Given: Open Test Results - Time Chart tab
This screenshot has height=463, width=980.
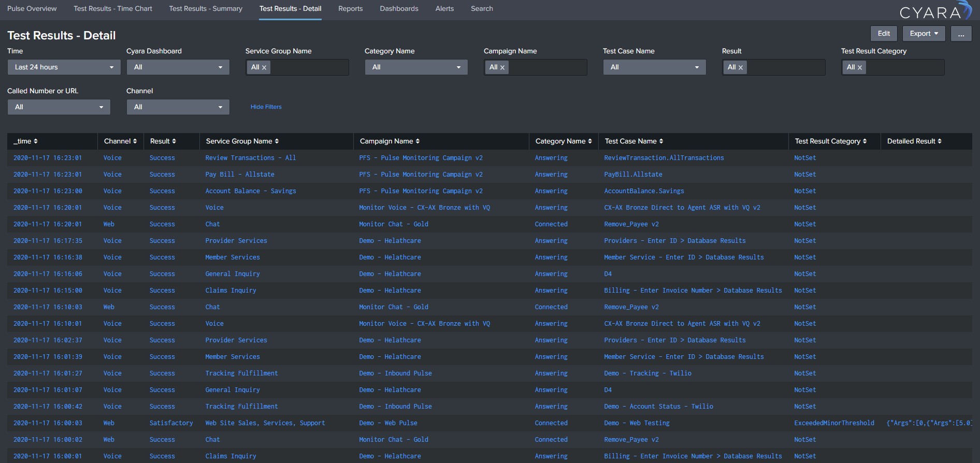Looking at the screenshot, I should point(113,9).
